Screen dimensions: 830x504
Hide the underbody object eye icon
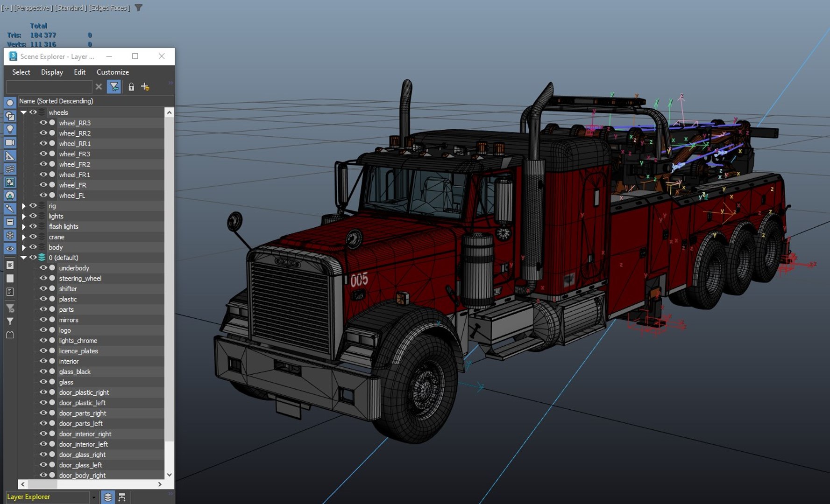coord(43,268)
